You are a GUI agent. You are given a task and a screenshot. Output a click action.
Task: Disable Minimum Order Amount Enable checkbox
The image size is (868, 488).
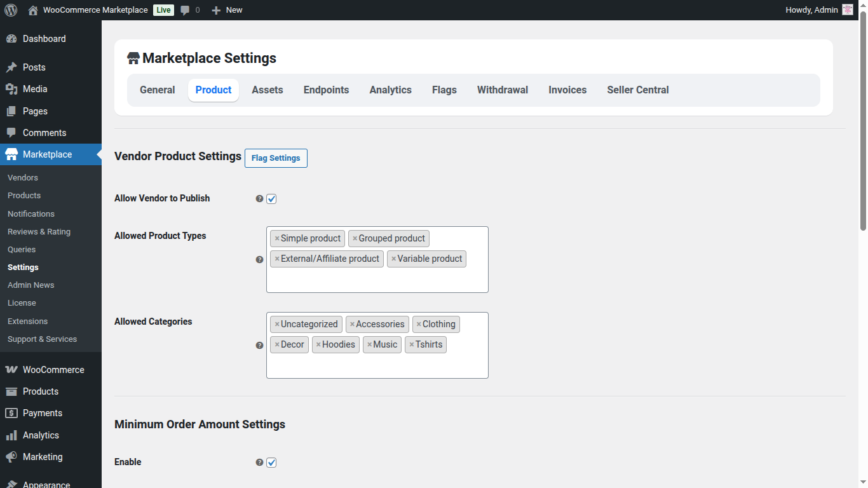(271, 462)
